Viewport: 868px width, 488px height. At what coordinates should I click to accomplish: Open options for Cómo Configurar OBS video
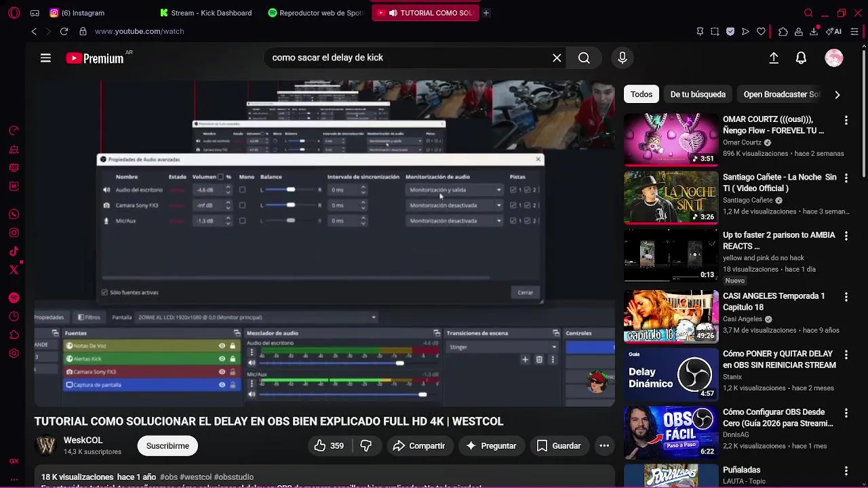coord(846,413)
